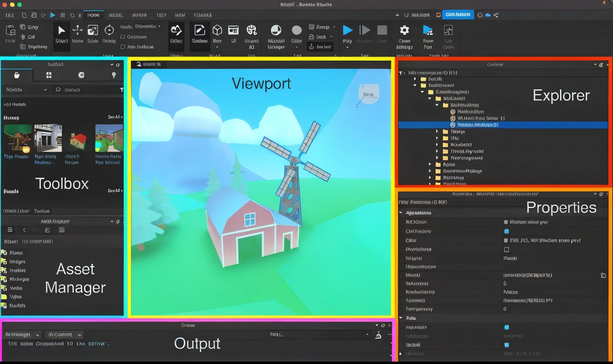Click the Copy button in clipboard group

pos(30,27)
